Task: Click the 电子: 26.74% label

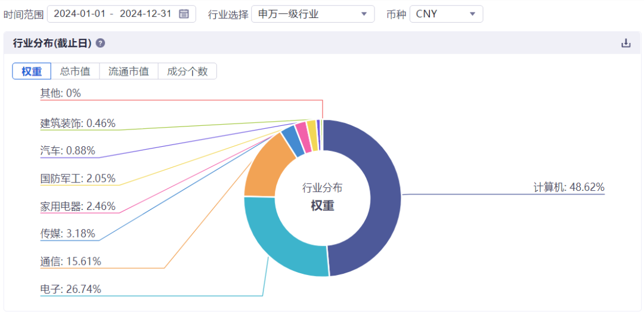Action: click(70, 289)
